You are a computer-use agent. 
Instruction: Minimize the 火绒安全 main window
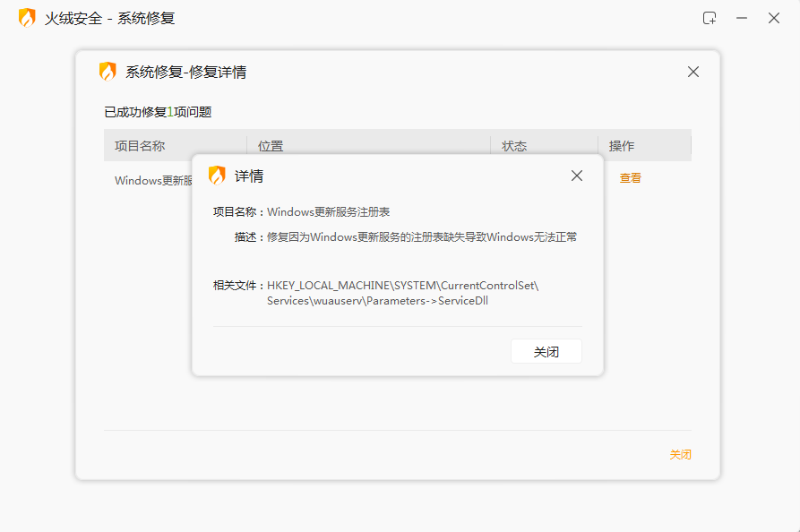click(742, 19)
